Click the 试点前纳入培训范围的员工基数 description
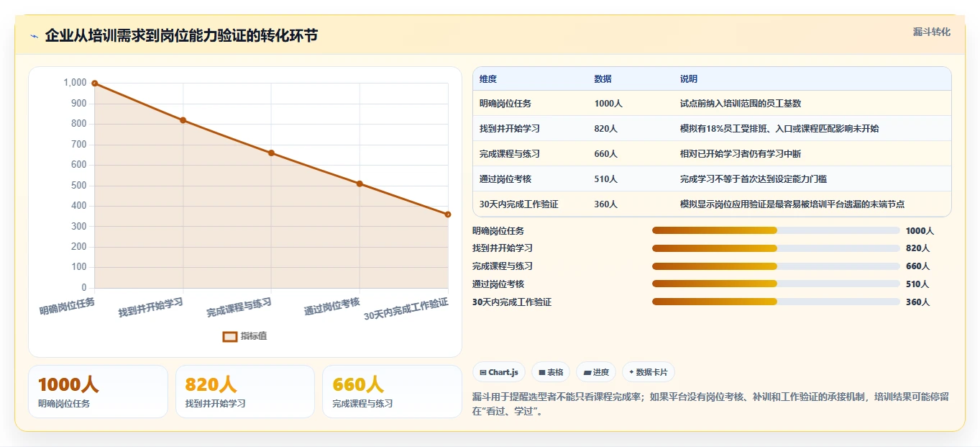The width and height of the screenshot is (980, 447). pyautogui.click(x=741, y=104)
